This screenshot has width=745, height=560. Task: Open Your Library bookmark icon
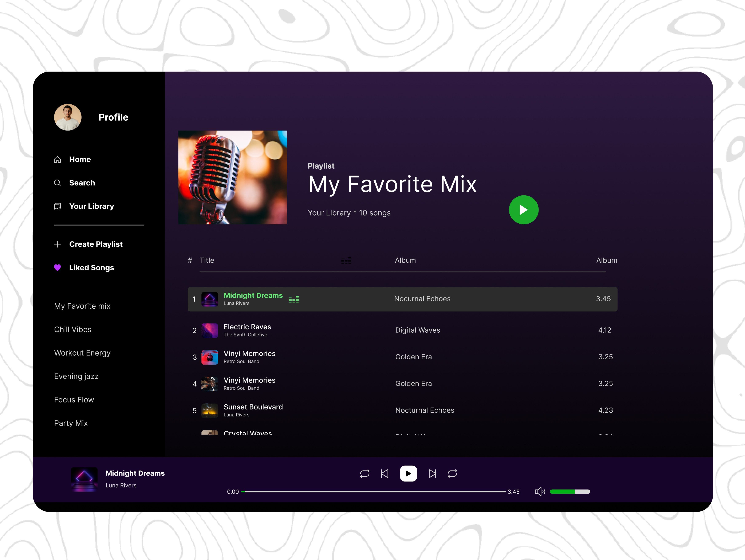[58, 206]
